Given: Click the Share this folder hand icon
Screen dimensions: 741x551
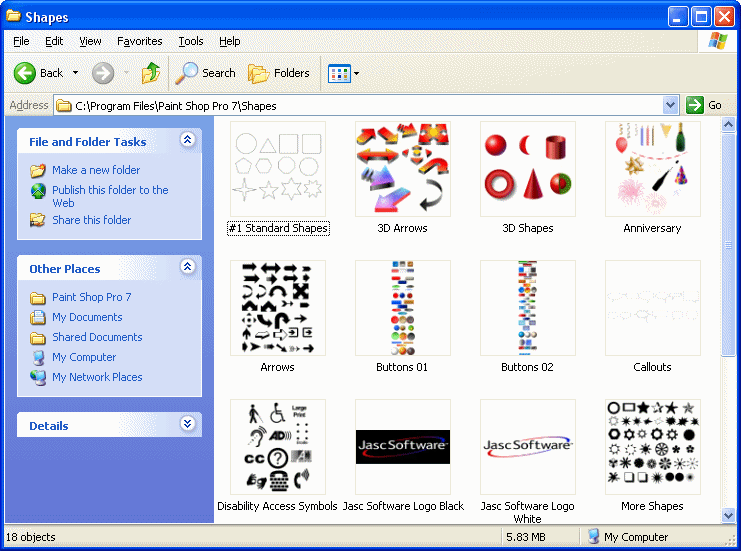Looking at the screenshot, I should click(x=38, y=220).
